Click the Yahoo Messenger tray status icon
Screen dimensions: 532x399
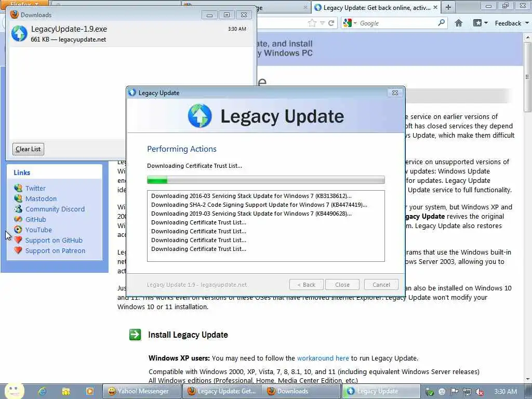coord(442,392)
